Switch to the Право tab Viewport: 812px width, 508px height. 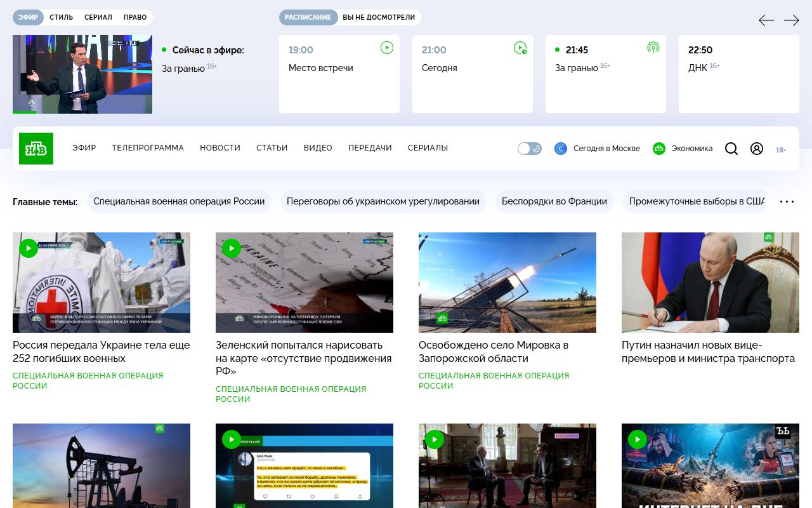(x=135, y=17)
